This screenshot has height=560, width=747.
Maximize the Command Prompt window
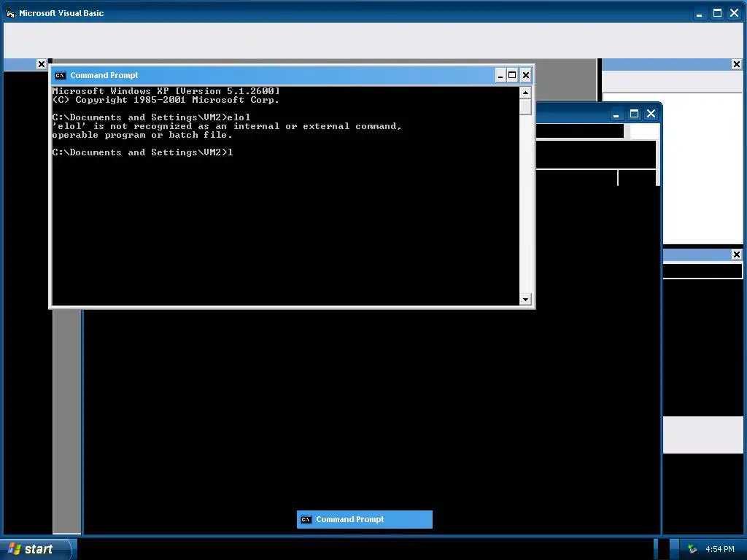pyautogui.click(x=512, y=75)
